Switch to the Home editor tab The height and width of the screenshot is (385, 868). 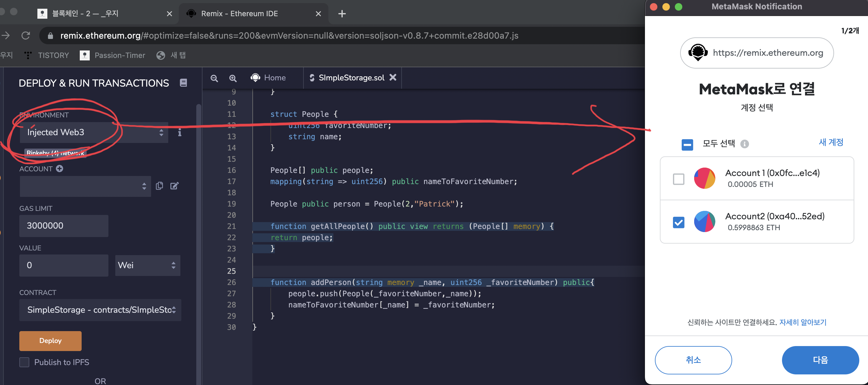pyautogui.click(x=269, y=78)
